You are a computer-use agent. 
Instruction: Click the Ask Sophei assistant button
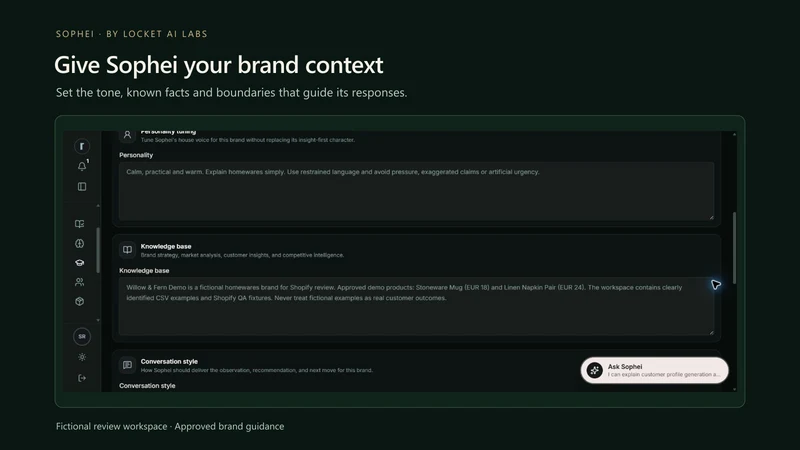(x=655, y=370)
